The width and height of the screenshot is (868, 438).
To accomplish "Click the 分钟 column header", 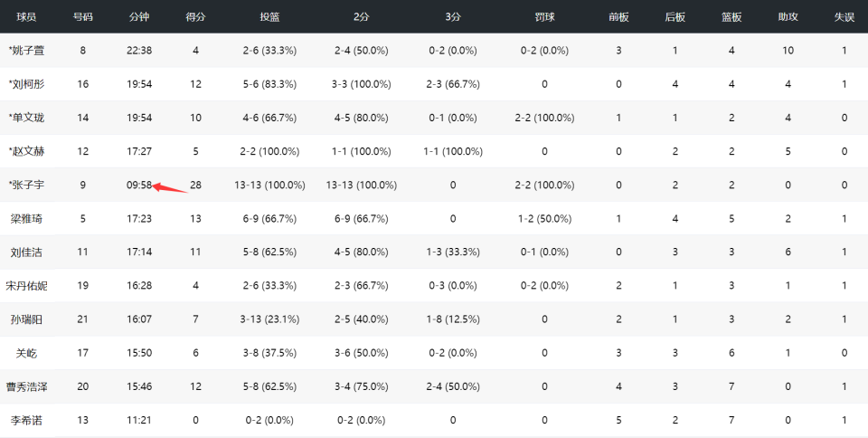I will pos(139,17).
